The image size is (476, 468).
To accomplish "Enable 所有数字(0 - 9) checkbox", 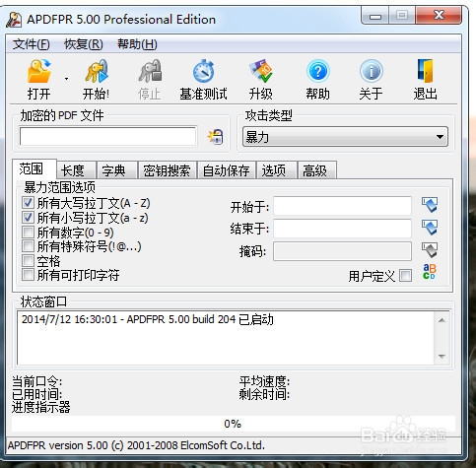I will pos(28,232).
